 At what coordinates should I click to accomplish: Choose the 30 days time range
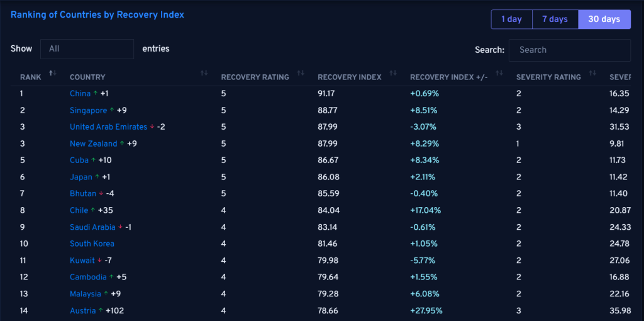tap(604, 20)
